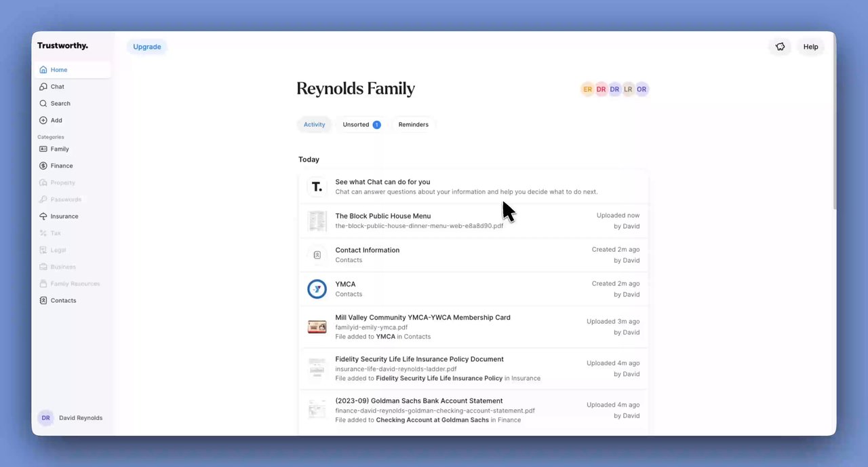Click the LR member avatar
The image size is (868, 467).
pos(628,90)
